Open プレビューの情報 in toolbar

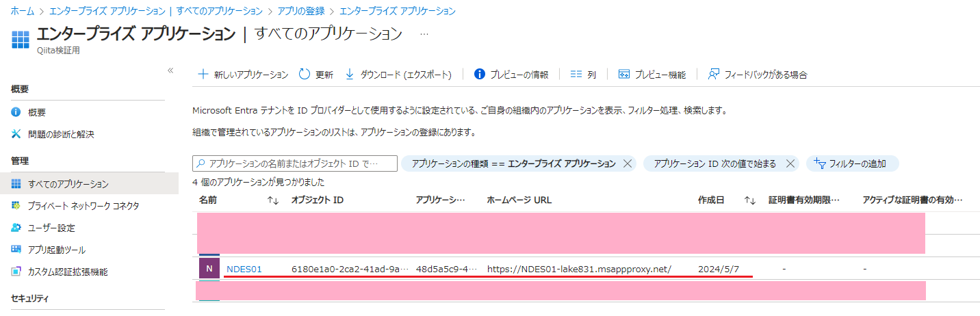[511, 75]
